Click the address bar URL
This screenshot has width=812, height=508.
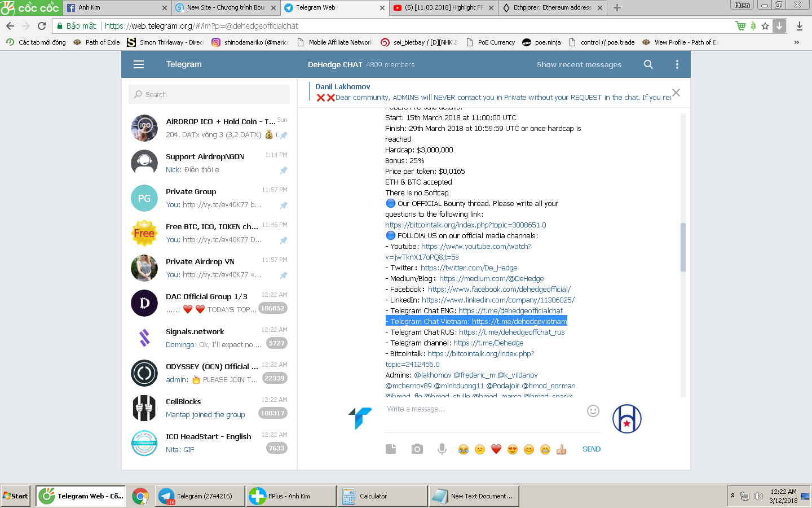[x=202, y=26]
